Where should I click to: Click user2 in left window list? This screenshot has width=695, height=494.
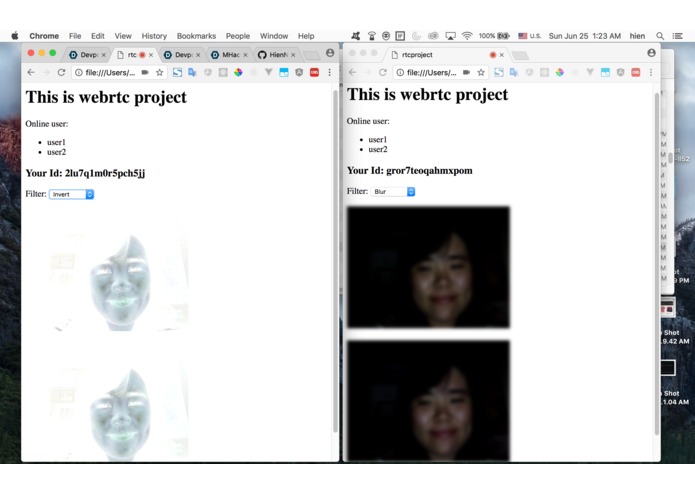tap(57, 152)
